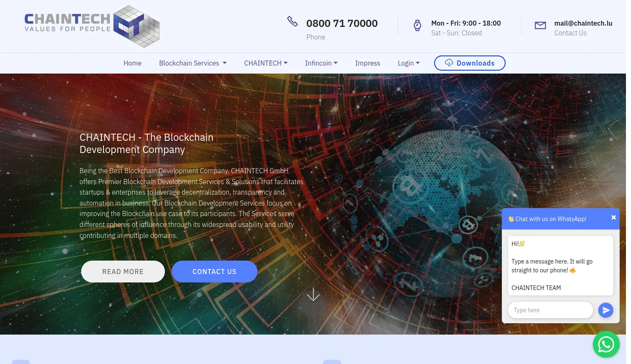Open the Login dropdown

coord(408,63)
